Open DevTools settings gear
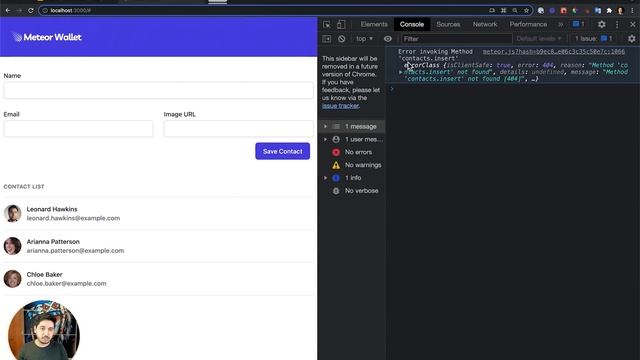This screenshot has height=360, width=640. coord(602,24)
